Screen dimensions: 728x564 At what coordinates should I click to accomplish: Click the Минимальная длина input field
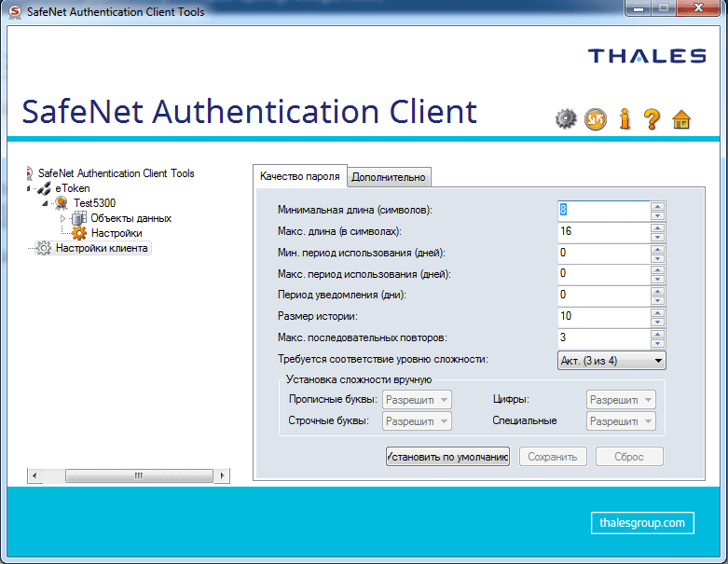pos(604,211)
